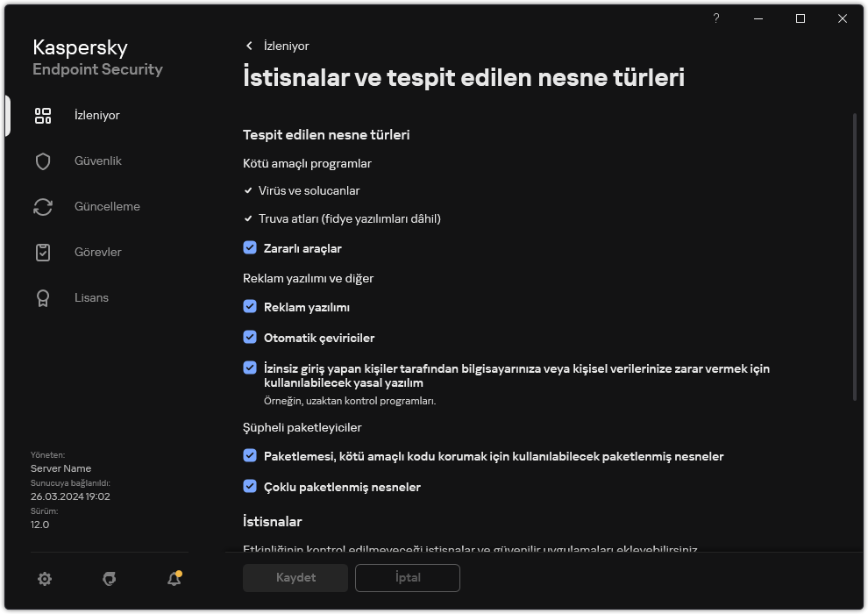Disable Çoklu paketlenmiş nesneler detection
The image size is (868, 614).
point(251,487)
